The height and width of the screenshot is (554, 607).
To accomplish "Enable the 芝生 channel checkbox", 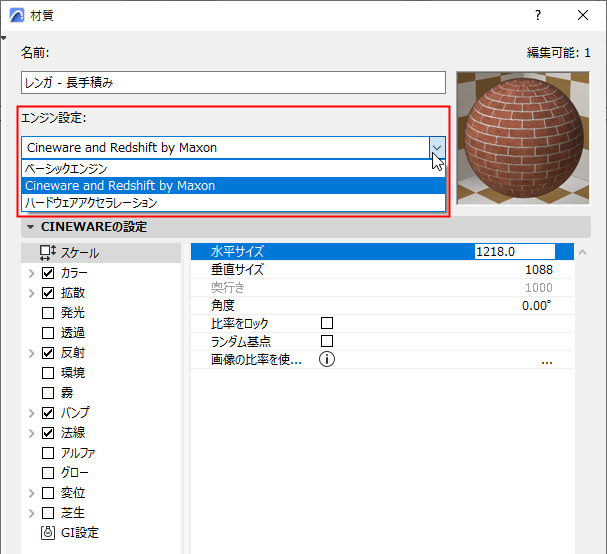I will pos(48,513).
